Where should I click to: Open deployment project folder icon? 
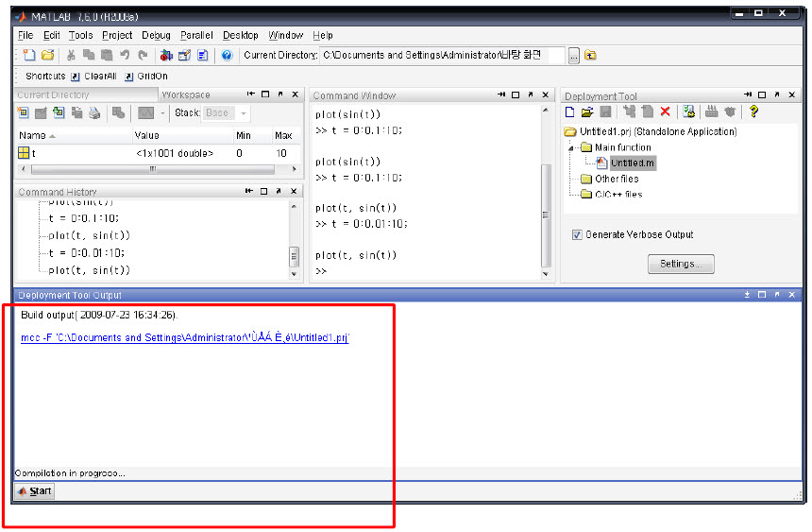point(586,112)
